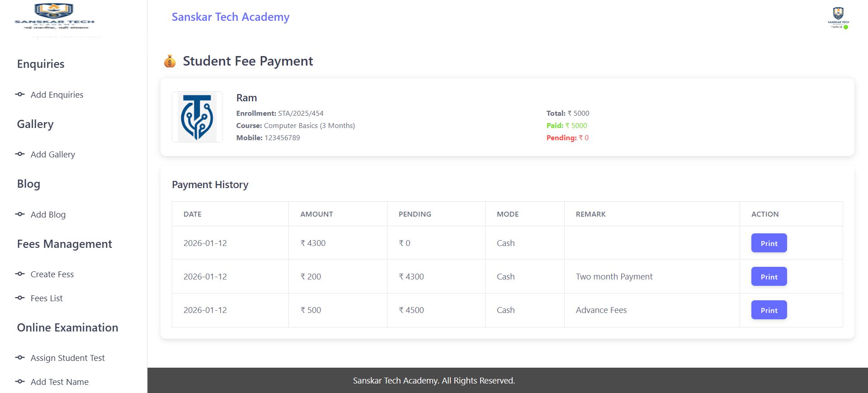Open the Add Blog menu item
868x393 pixels.
tap(48, 214)
